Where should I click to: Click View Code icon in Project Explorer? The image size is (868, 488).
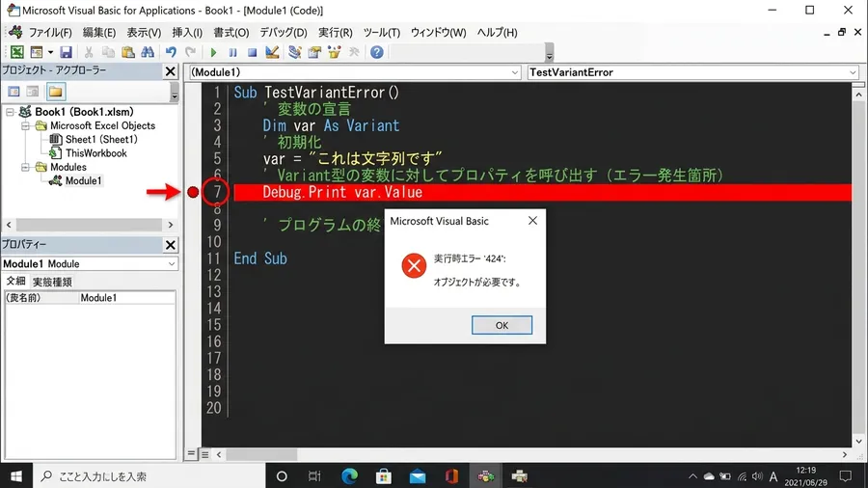pos(14,92)
